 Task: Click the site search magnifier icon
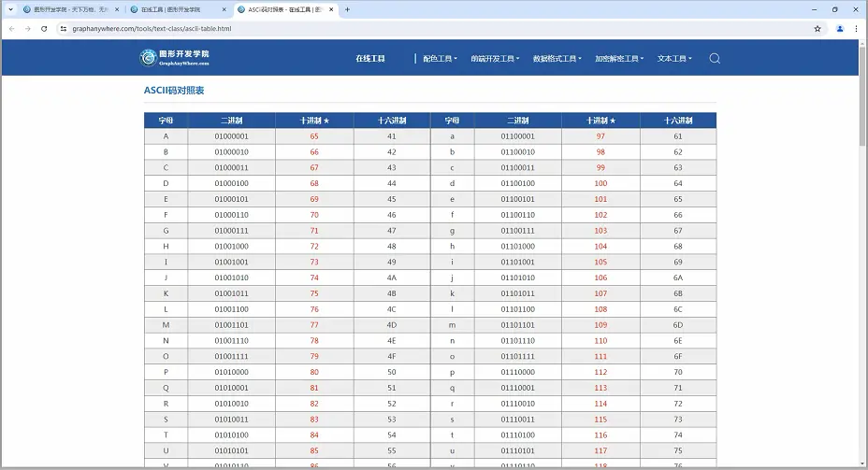pyautogui.click(x=715, y=58)
